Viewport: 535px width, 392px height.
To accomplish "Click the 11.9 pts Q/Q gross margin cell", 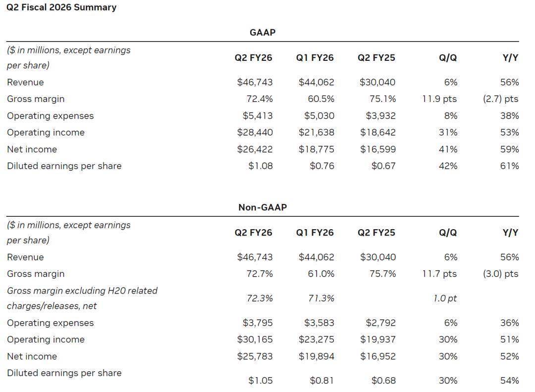I will (x=439, y=99).
